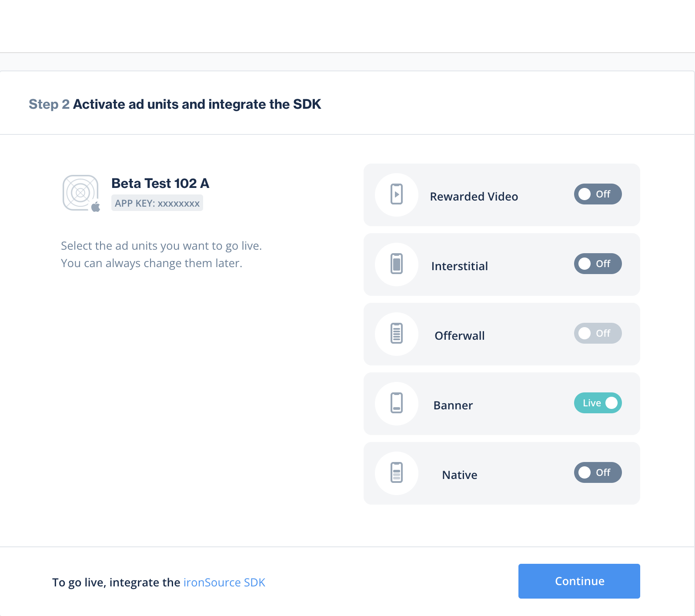Activate the Native ad unit toggle
The width and height of the screenshot is (695, 616).
coord(598,472)
